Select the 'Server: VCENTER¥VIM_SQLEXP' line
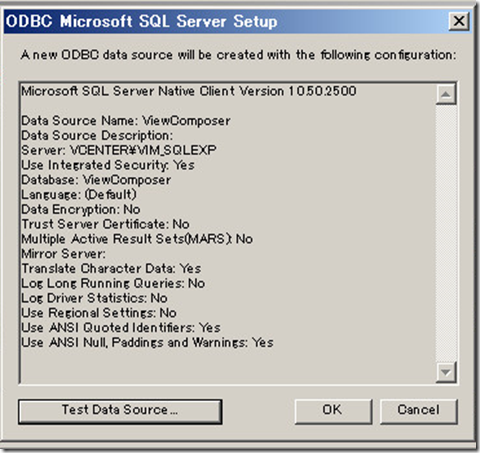 pyautogui.click(x=119, y=150)
